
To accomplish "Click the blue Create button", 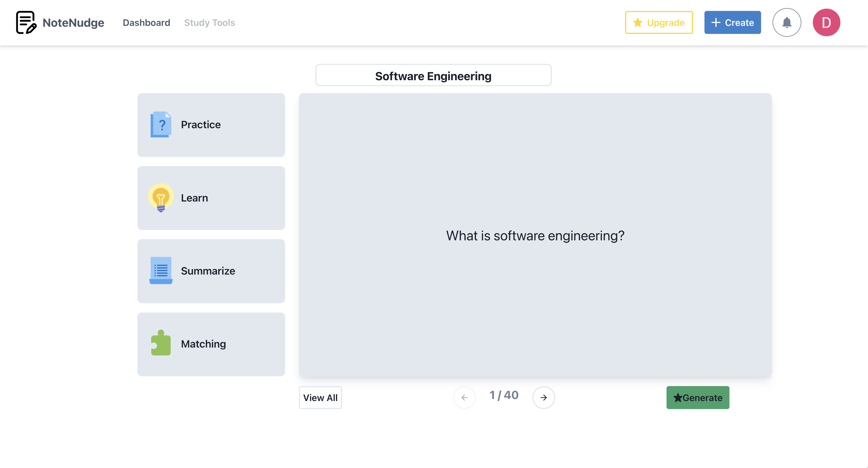I will pos(733,23).
